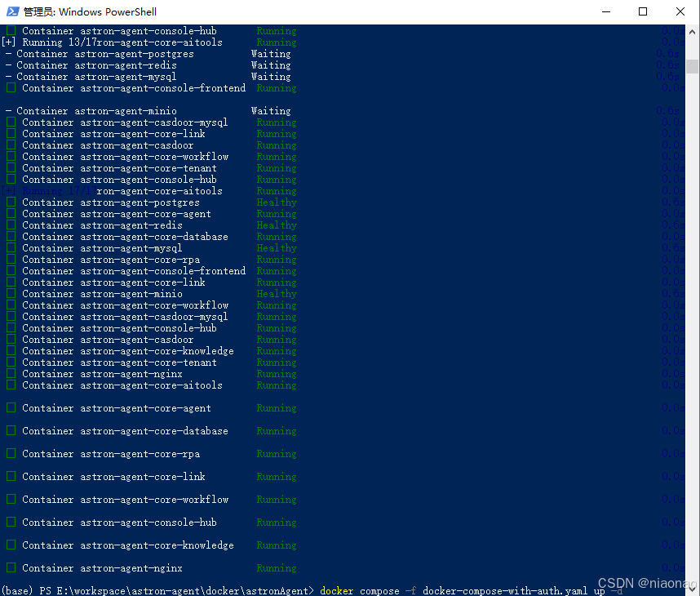This screenshot has width=700, height=596.
Task: Maximize the Windows PowerShell window
Action: coord(643,11)
